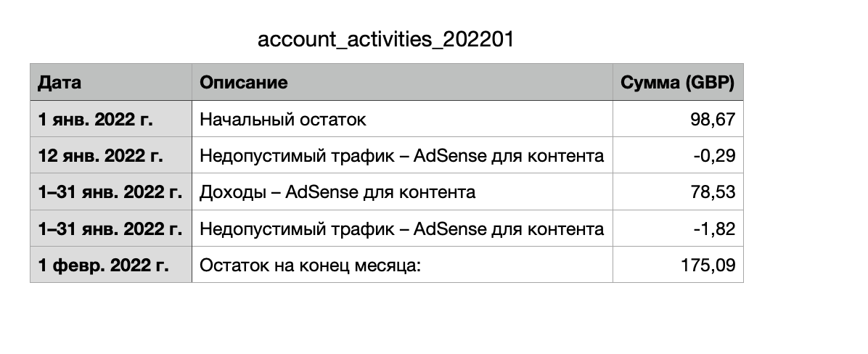Click the word GBP in the amount header
868x354 pixels.
point(709,83)
